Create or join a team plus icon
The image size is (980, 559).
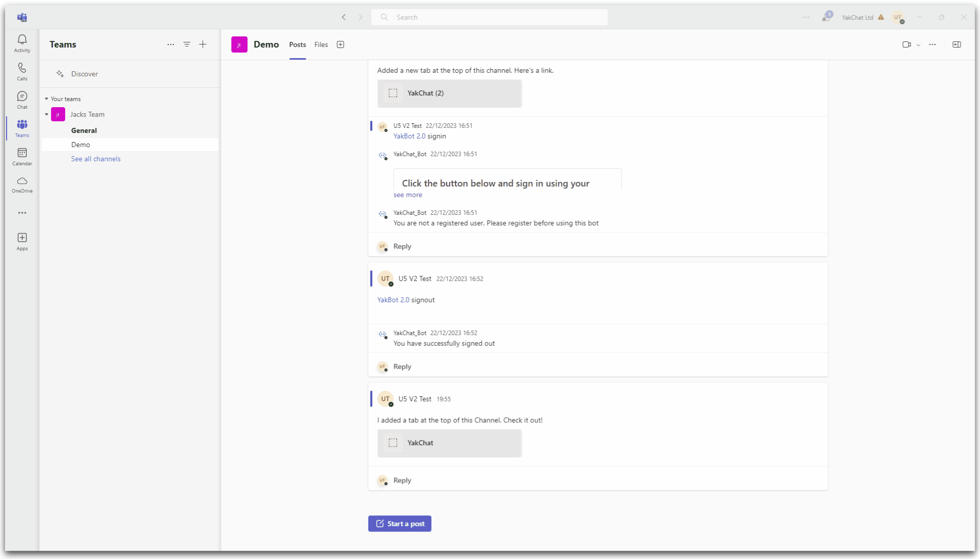click(203, 44)
